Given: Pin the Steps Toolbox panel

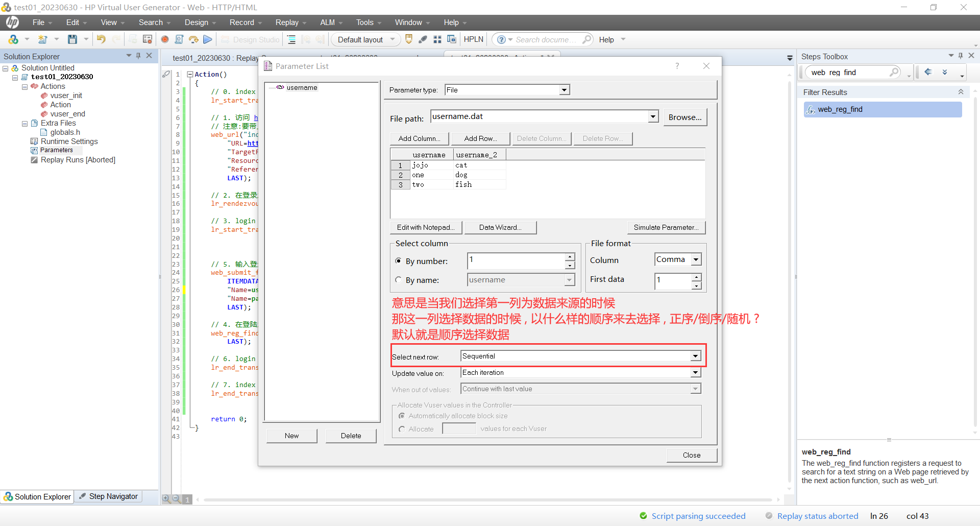Looking at the screenshot, I should (961, 56).
